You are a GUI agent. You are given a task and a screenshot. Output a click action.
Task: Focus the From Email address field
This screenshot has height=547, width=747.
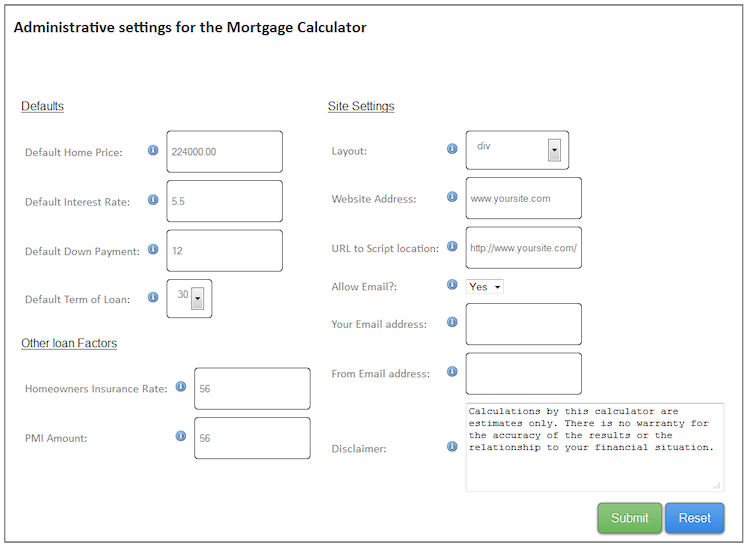point(523,374)
